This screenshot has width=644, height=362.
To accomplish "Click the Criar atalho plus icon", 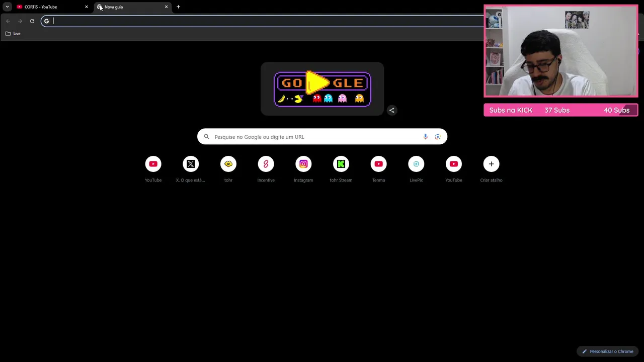I will tap(491, 164).
